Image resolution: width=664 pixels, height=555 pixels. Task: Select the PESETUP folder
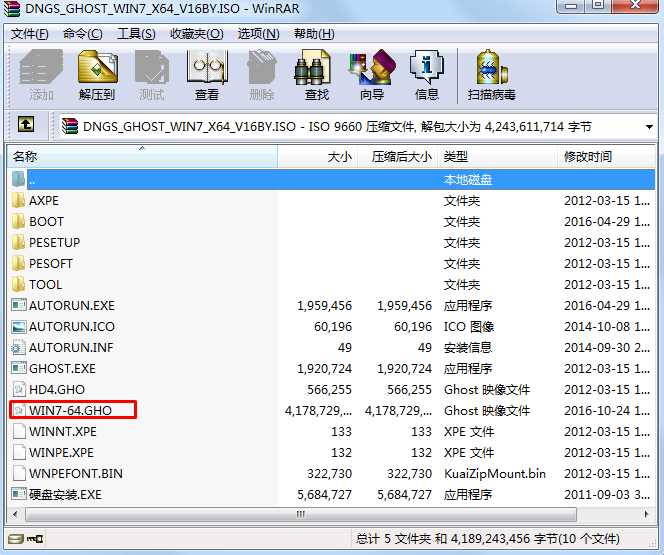(x=54, y=242)
